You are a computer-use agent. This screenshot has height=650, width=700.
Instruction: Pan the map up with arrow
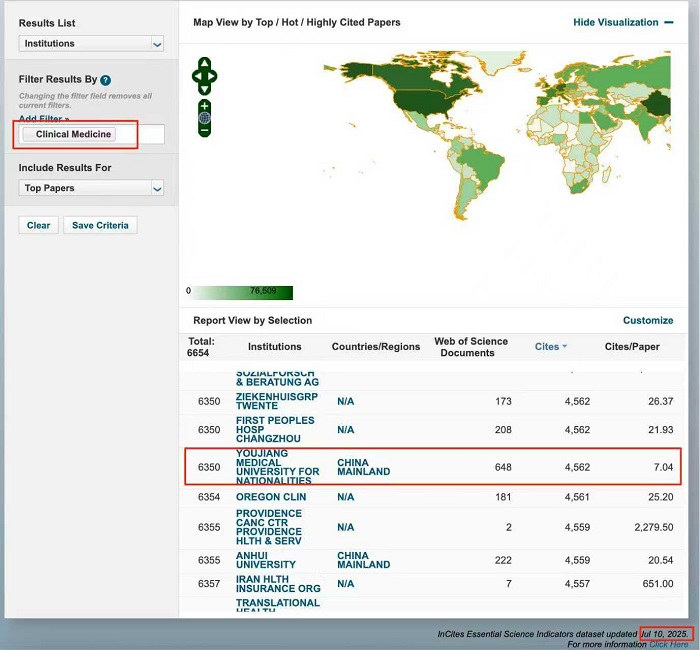(204, 64)
